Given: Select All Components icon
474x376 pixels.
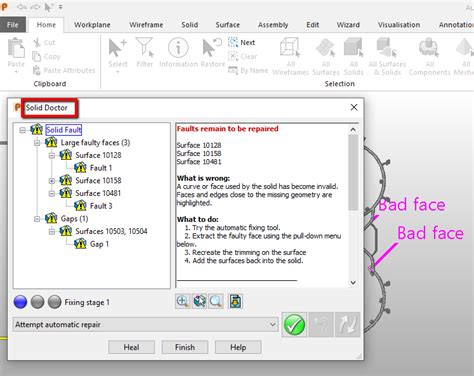Looking at the screenshot, I should point(429,48).
